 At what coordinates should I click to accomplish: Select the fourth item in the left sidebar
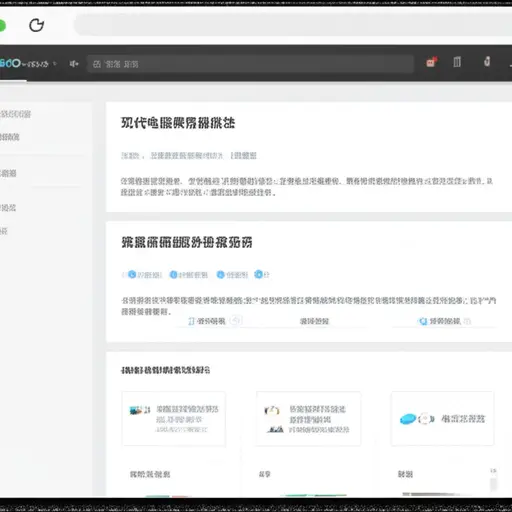click(x=8, y=208)
